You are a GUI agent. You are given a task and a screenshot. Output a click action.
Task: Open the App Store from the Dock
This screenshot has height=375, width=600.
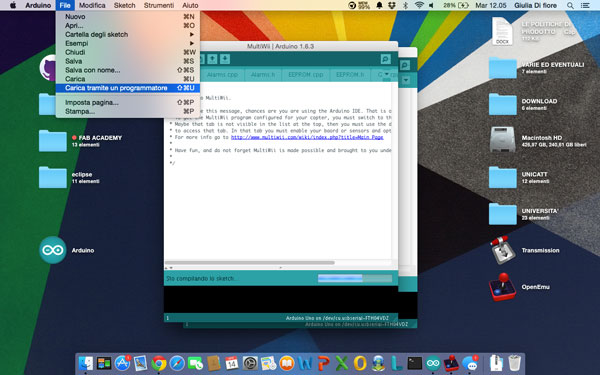[x=122, y=363]
